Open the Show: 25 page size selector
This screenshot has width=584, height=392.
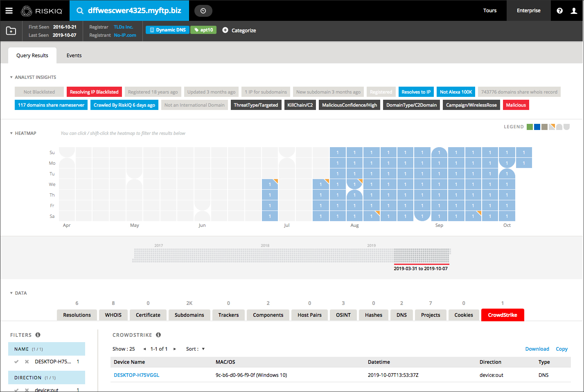tap(124, 349)
